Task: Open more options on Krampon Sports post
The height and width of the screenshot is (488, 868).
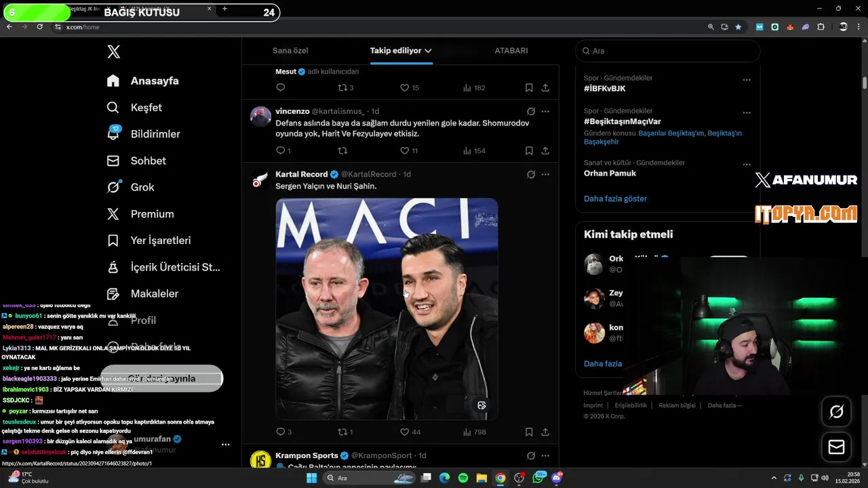Action: tap(545, 455)
